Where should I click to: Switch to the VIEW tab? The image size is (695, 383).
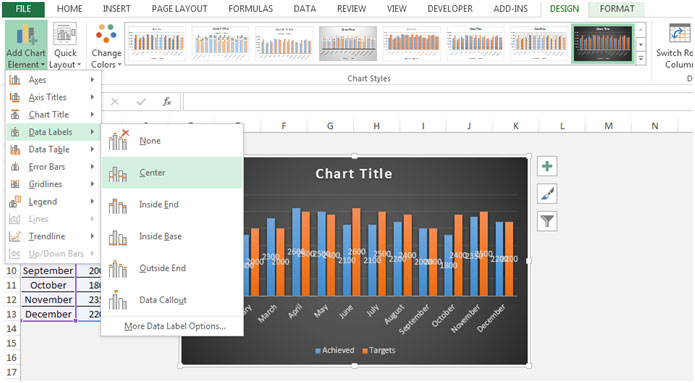[x=396, y=8]
